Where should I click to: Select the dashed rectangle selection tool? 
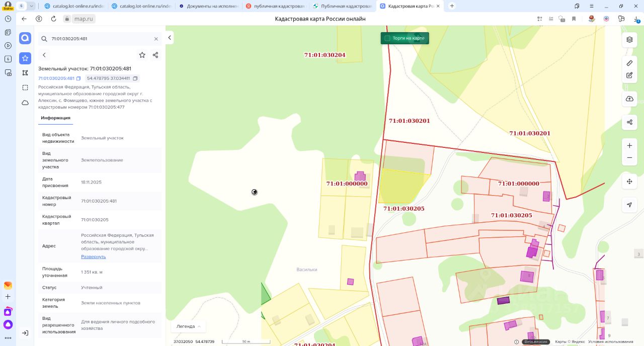point(25,88)
